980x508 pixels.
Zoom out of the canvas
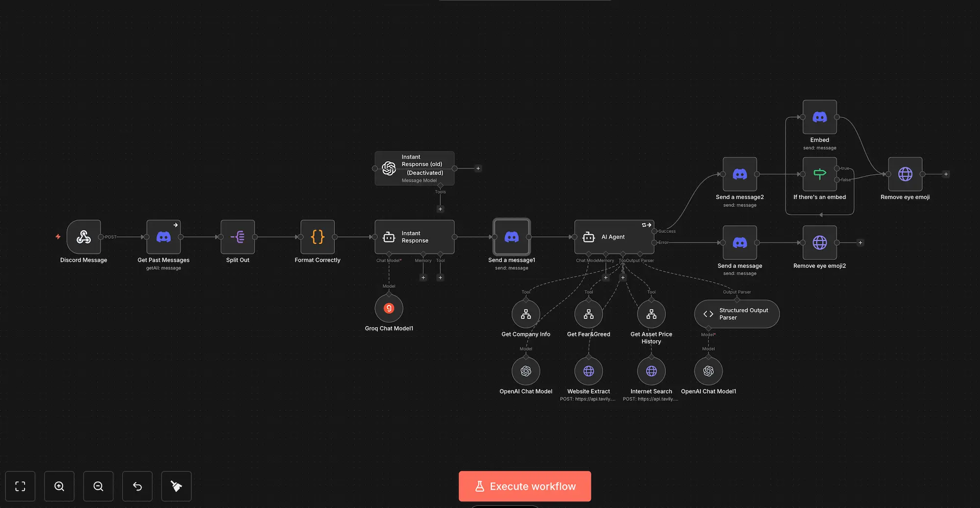98,486
